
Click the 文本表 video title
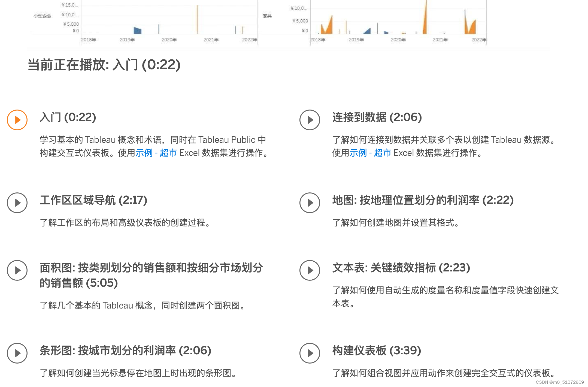[x=401, y=268]
